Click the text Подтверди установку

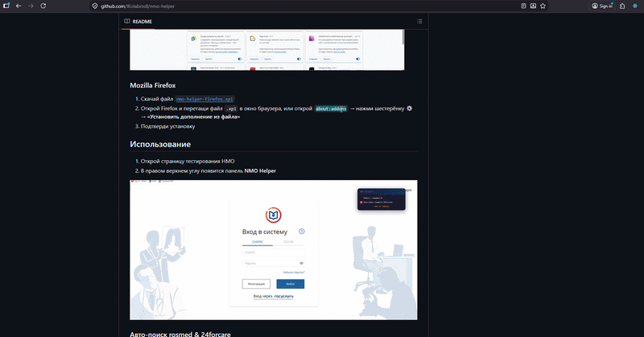pos(167,126)
